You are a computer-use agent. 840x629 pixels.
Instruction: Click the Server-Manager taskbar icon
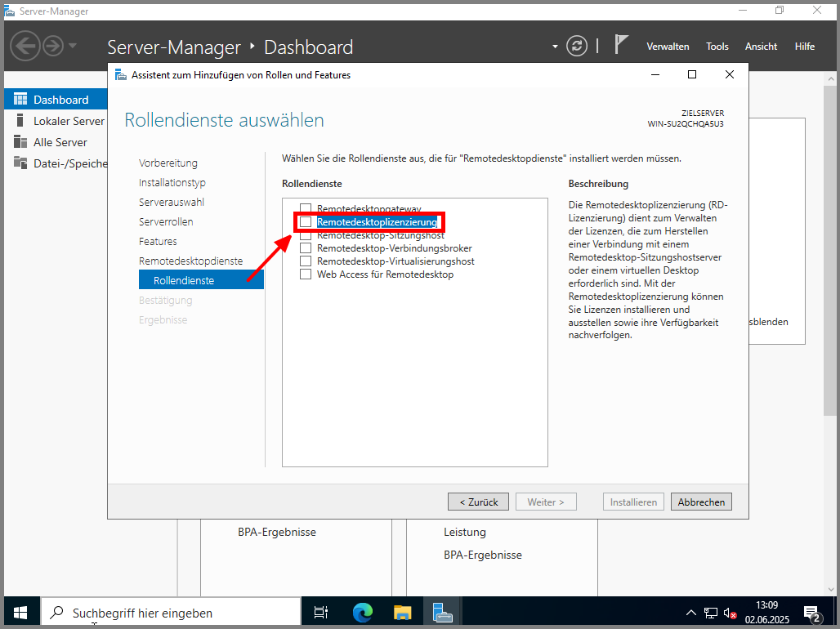443,612
